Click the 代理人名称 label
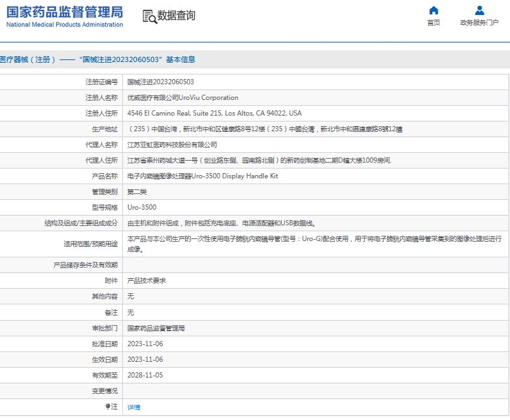This screenshot has height=420, width=510. click(x=101, y=144)
